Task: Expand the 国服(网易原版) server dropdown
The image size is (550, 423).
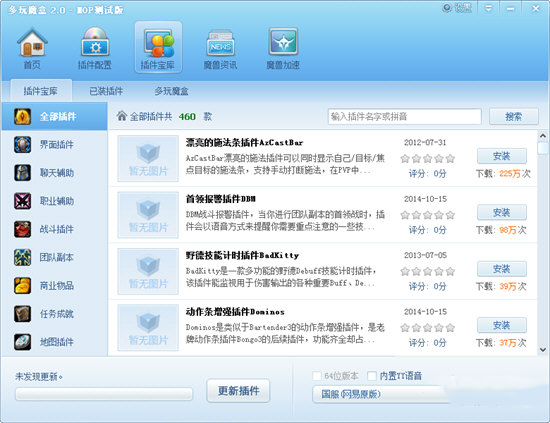Action: [381, 394]
